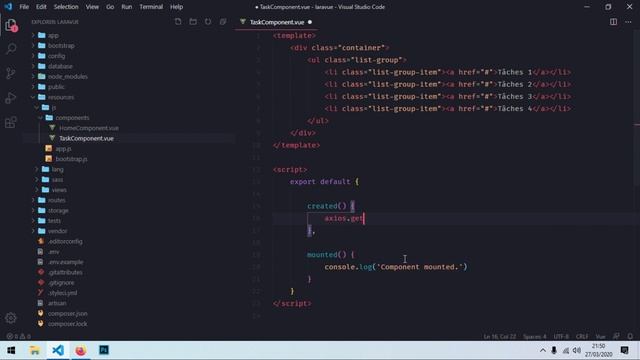Close the unsaved TaskComponent.vue tab dot
This screenshot has width=640, height=360.
coord(310,22)
